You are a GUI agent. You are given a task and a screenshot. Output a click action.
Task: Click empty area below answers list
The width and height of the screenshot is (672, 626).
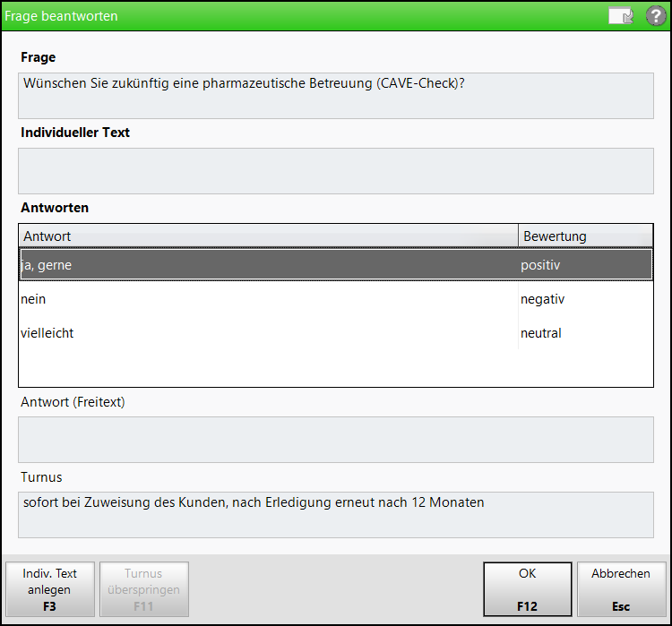(336, 368)
